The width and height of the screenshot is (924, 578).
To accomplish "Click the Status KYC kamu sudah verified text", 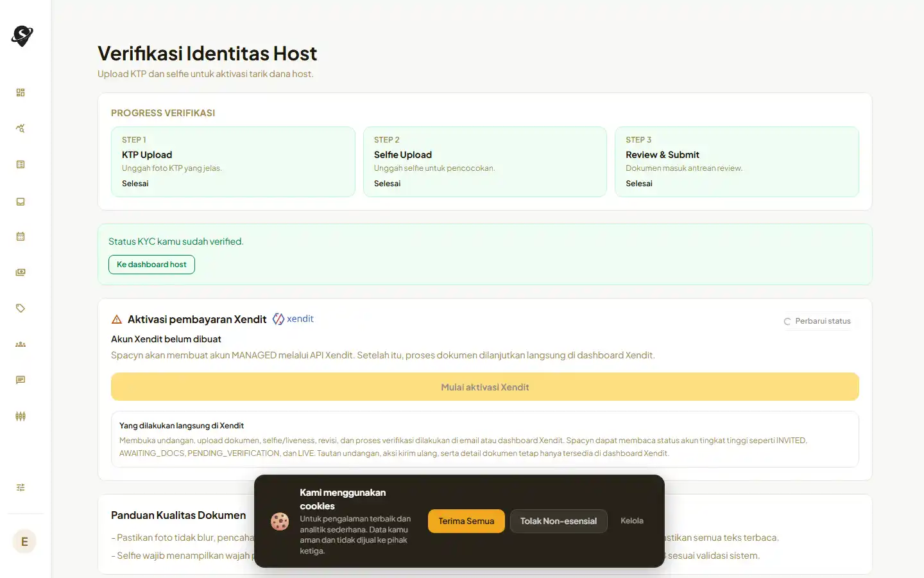I will pyautogui.click(x=176, y=241).
